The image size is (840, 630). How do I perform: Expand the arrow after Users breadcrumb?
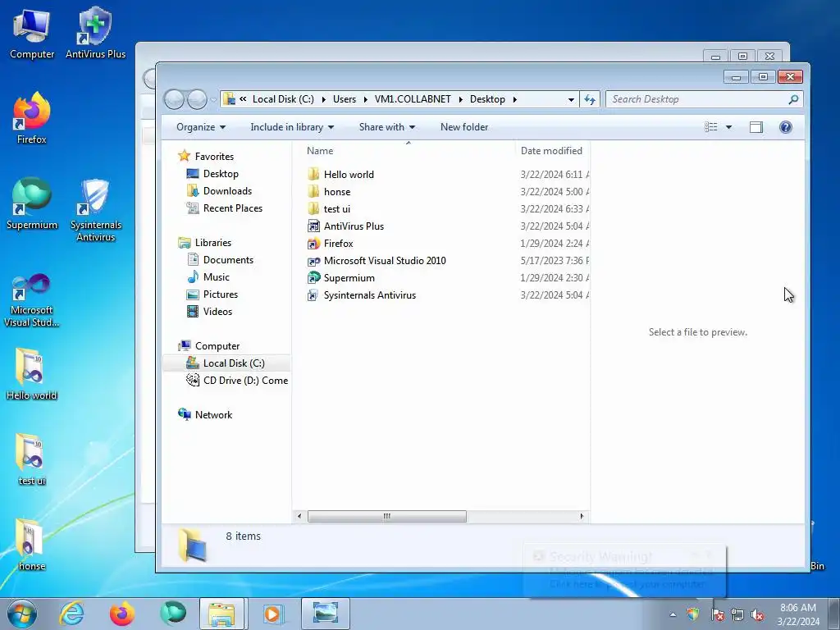[365, 99]
